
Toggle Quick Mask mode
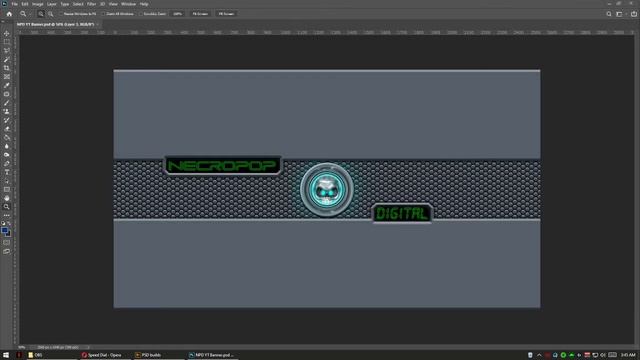tap(7, 243)
